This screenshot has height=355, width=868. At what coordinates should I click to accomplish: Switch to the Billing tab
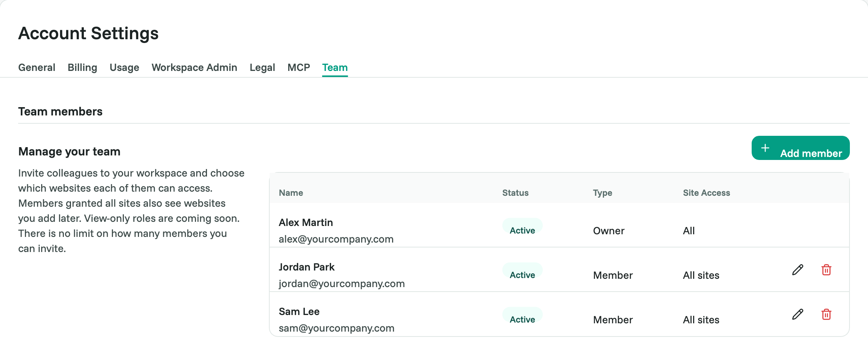click(82, 68)
